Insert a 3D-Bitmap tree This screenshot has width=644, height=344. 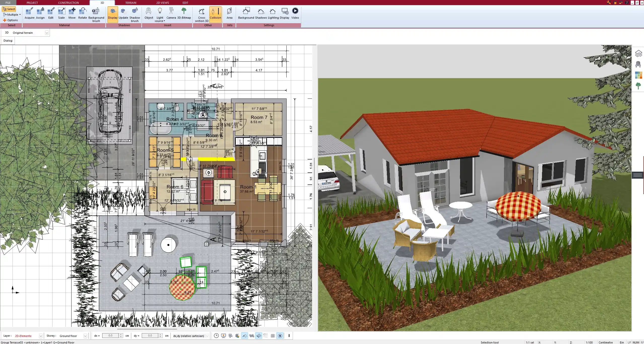coord(184,13)
